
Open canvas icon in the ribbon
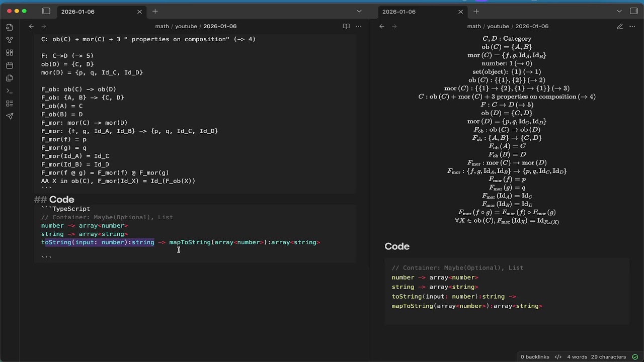(x=10, y=53)
